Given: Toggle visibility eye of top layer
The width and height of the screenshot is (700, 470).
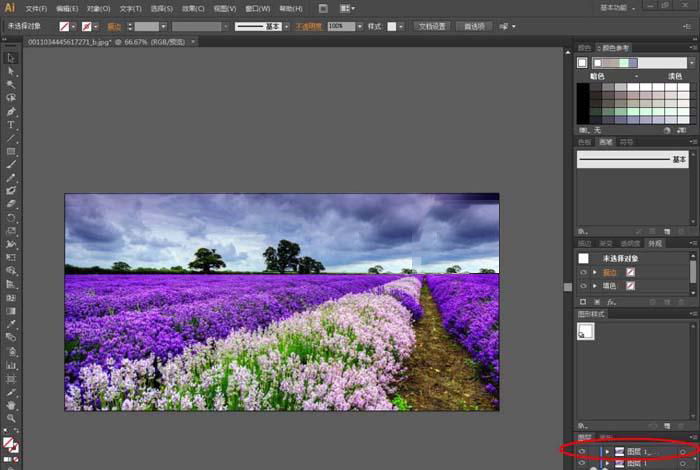Looking at the screenshot, I should pos(583,452).
